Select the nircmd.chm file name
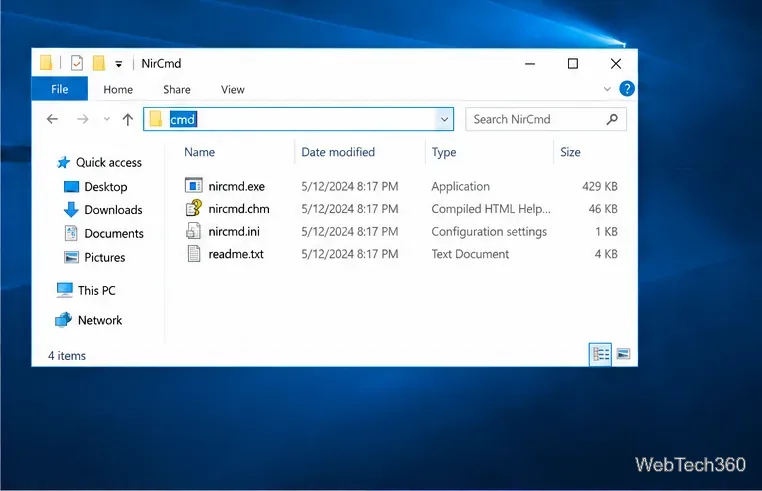The height and width of the screenshot is (491, 762). click(239, 209)
